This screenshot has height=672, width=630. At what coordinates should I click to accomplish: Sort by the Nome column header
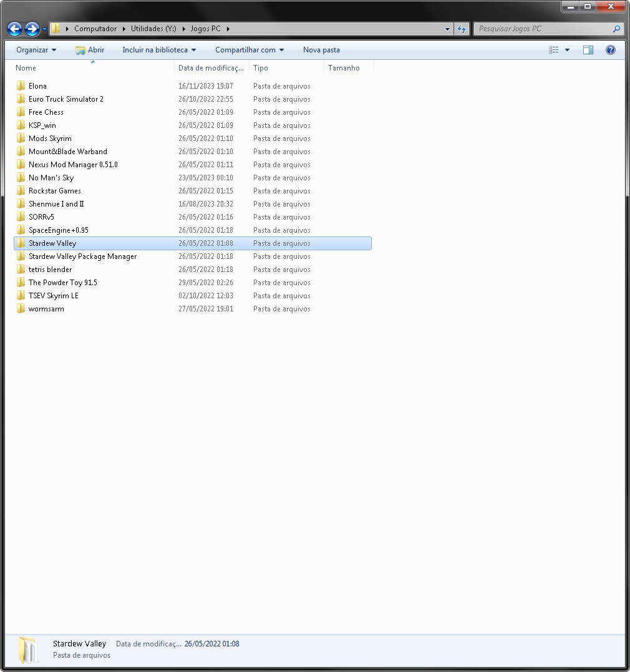92,68
